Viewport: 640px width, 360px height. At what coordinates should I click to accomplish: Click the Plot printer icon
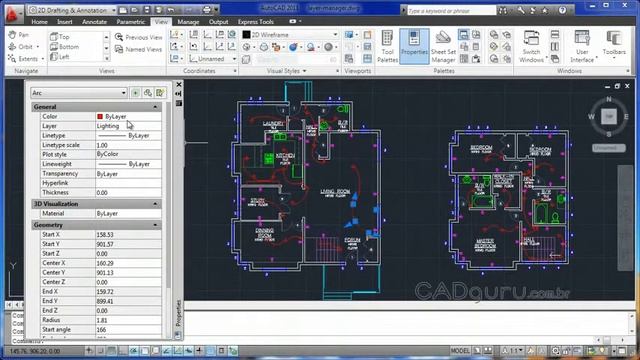coord(207,10)
